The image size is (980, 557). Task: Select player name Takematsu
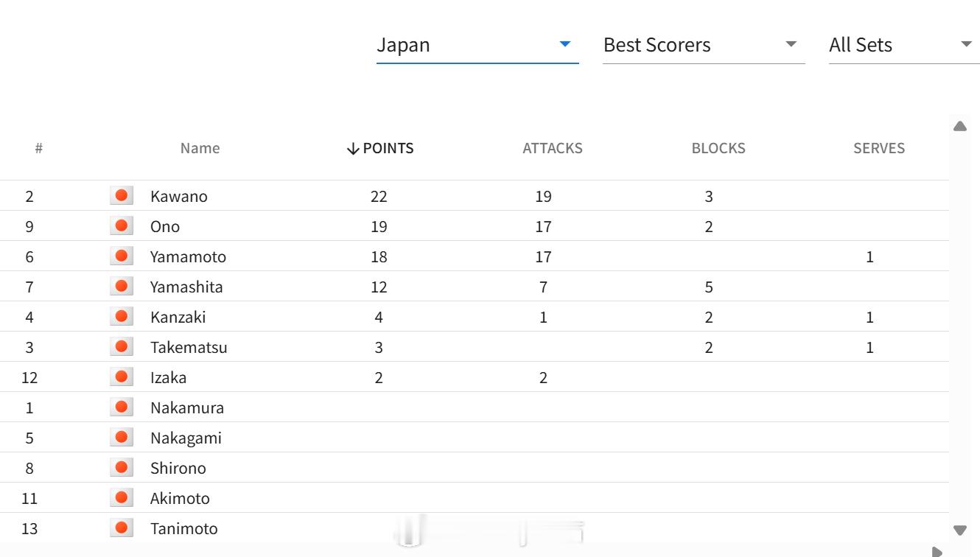click(189, 347)
